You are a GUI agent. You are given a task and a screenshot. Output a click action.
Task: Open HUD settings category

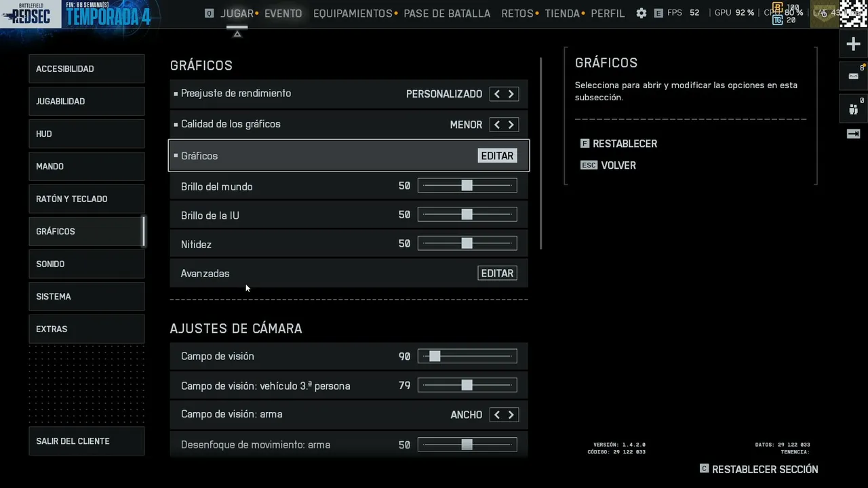(x=87, y=134)
